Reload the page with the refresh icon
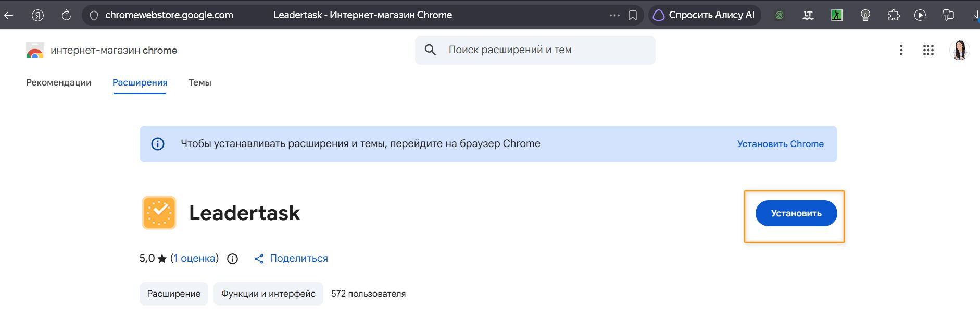Image resolution: width=980 pixels, height=329 pixels. [x=66, y=15]
